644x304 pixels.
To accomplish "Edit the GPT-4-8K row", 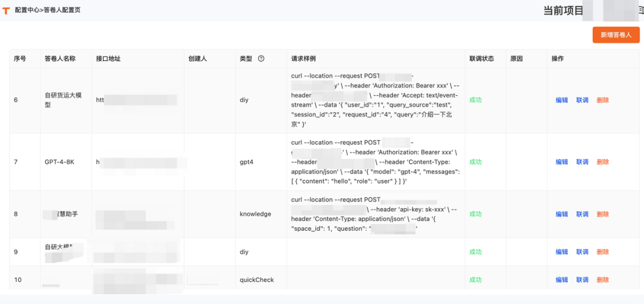I will tap(562, 162).
